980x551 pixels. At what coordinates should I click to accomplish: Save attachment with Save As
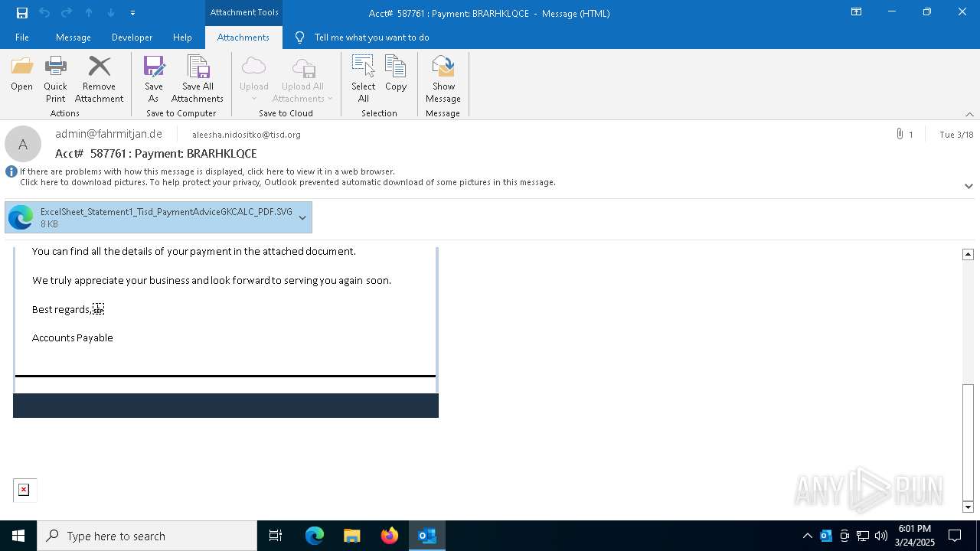[154, 79]
